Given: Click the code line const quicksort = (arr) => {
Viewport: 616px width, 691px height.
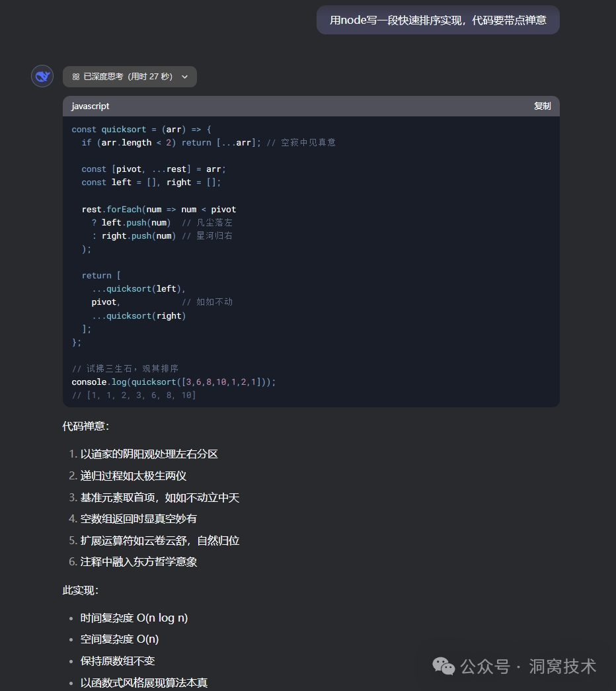Looking at the screenshot, I should 141,129.
